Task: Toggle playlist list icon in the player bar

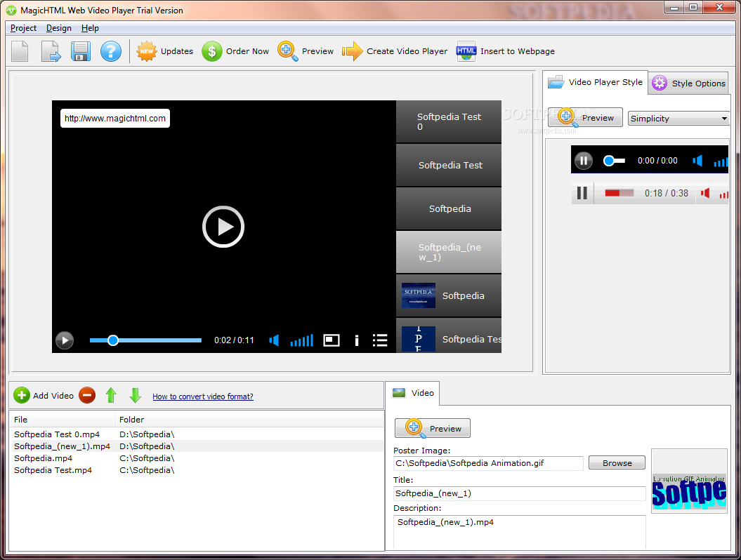Action: pyautogui.click(x=380, y=340)
